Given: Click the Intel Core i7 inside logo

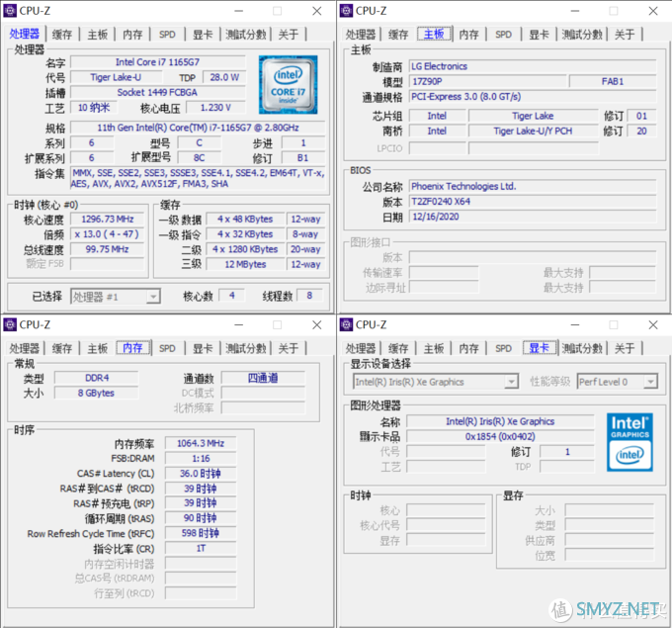Looking at the screenshot, I should click(x=288, y=84).
